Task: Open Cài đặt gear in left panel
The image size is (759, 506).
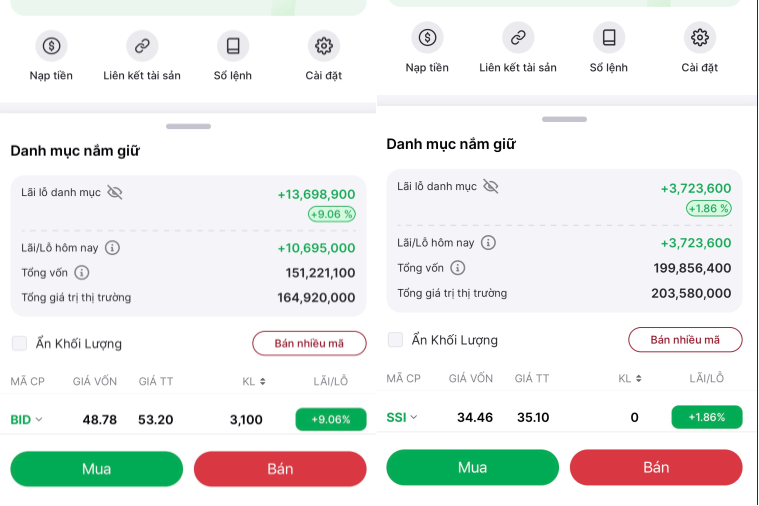Action: (x=323, y=45)
